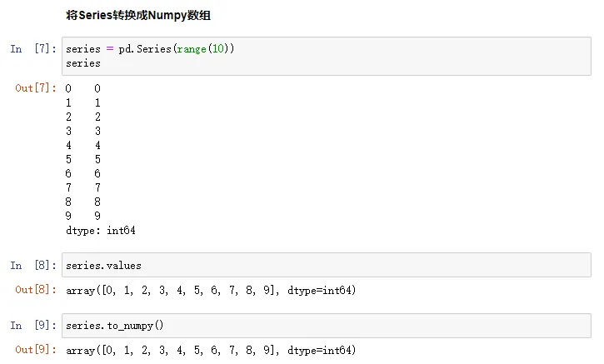
Task: Select the In [8] cell prompt
Action: [33, 266]
